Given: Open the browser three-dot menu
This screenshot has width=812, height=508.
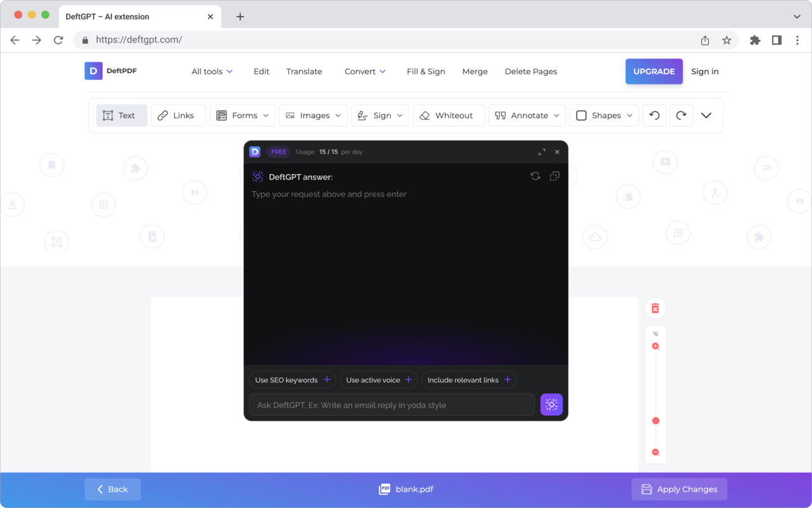Looking at the screenshot, I should pos(797,40).
